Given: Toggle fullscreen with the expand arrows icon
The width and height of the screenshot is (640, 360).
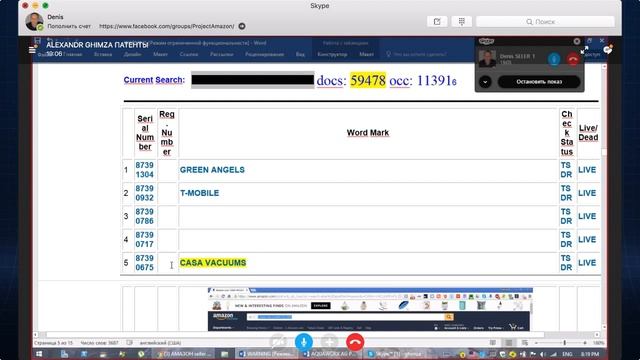Looking at the screenshot, I should coord(584,50).
